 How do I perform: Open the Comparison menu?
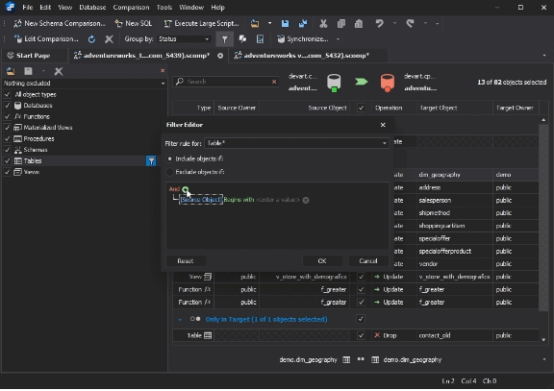click(131, 7)
